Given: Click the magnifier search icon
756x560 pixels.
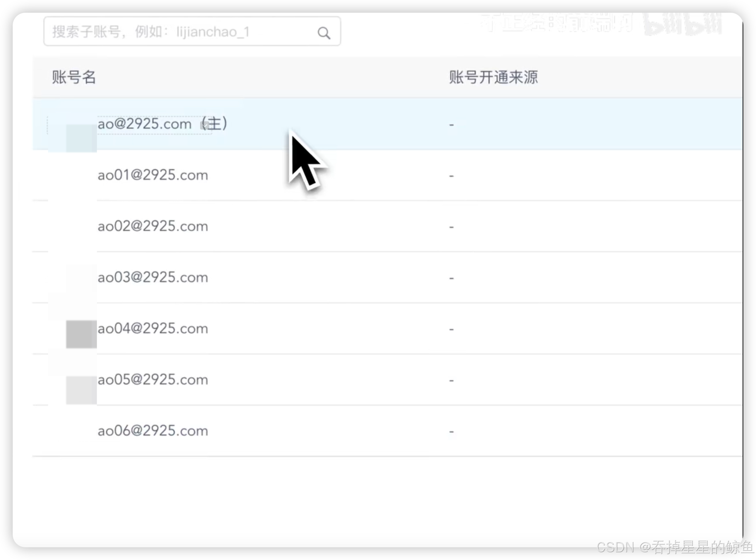Looking at the screenshot, I should 324,33.
